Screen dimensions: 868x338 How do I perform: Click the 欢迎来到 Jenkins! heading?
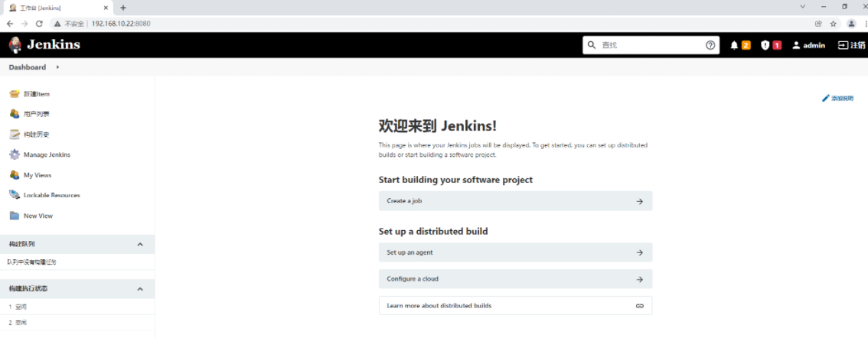(x=437, y=126)
